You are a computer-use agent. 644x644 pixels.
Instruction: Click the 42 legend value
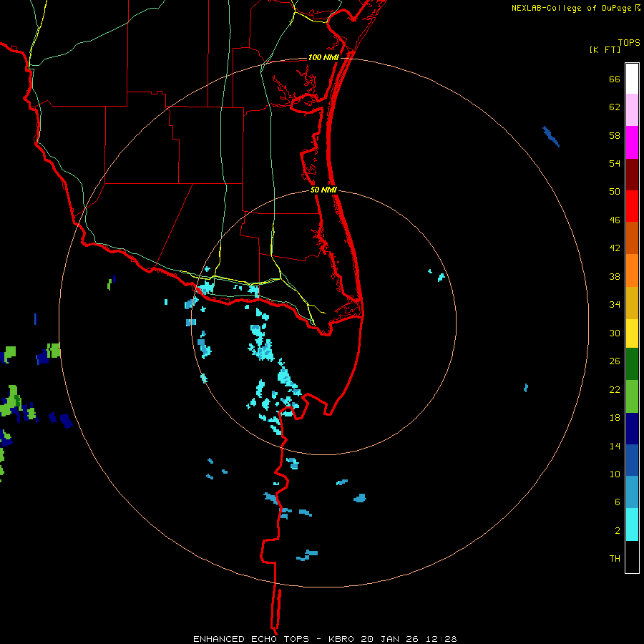tap(615, 248)
